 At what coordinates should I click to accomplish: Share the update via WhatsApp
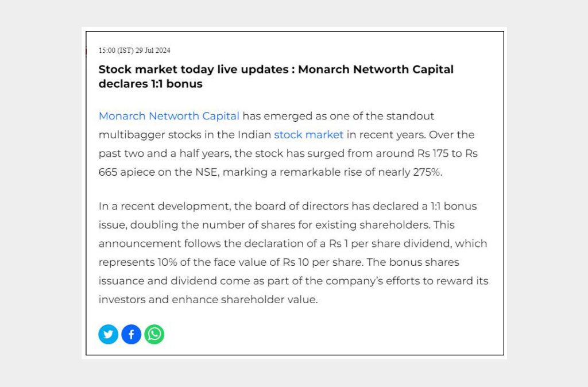tap(154, 334)
